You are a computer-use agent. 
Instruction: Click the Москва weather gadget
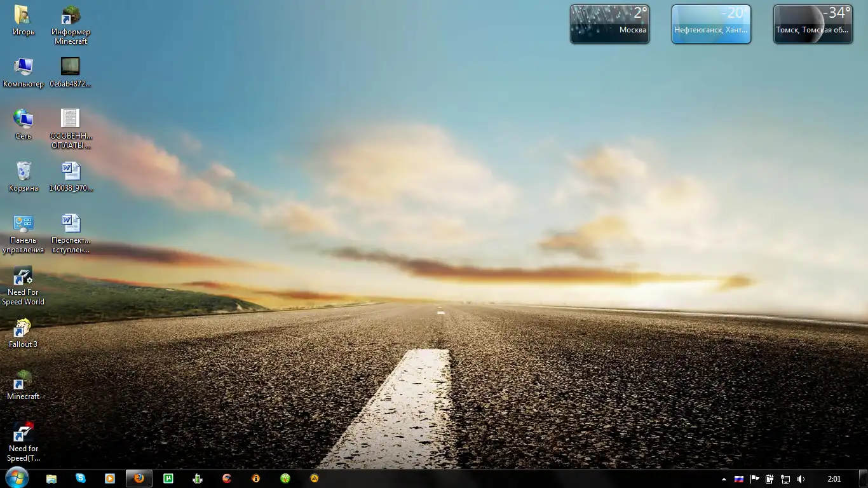click(x=609, y=24)
